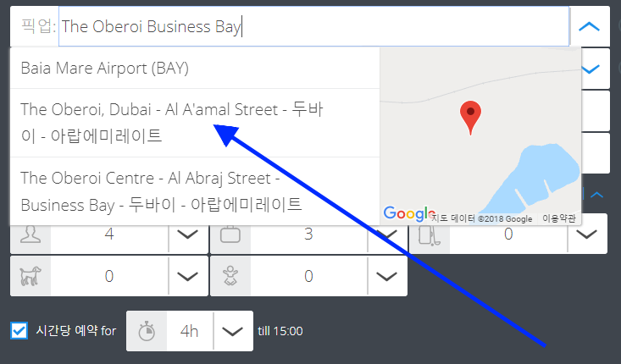
Task: Open the Google logo link on map
Action: 409,213
